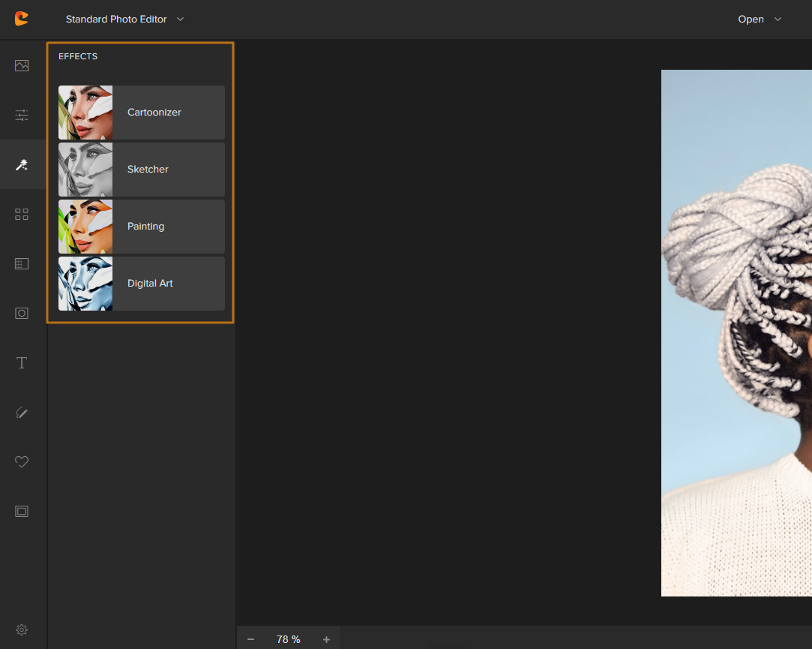
Task: Click the Colorcinch logo at top left
Action: point(22,20)
